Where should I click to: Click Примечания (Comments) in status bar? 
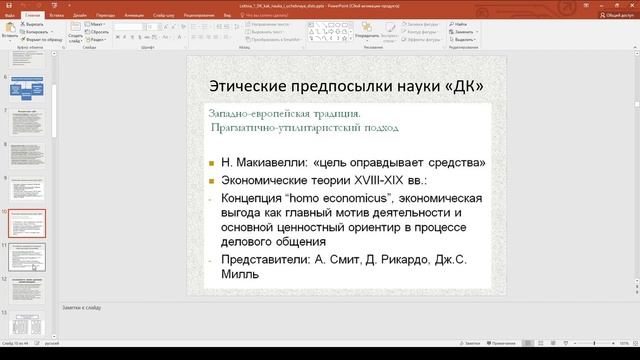click(501, 343)
